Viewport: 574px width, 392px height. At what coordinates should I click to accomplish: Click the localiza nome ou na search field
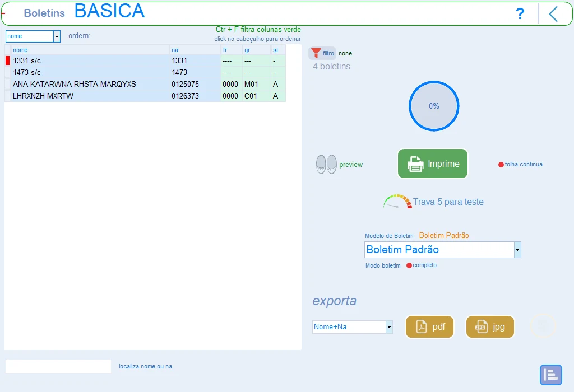coord(58,366)
